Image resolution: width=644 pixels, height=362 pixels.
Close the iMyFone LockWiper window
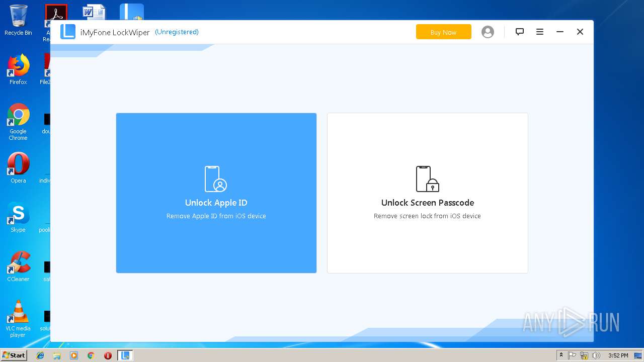coord(580,32)
